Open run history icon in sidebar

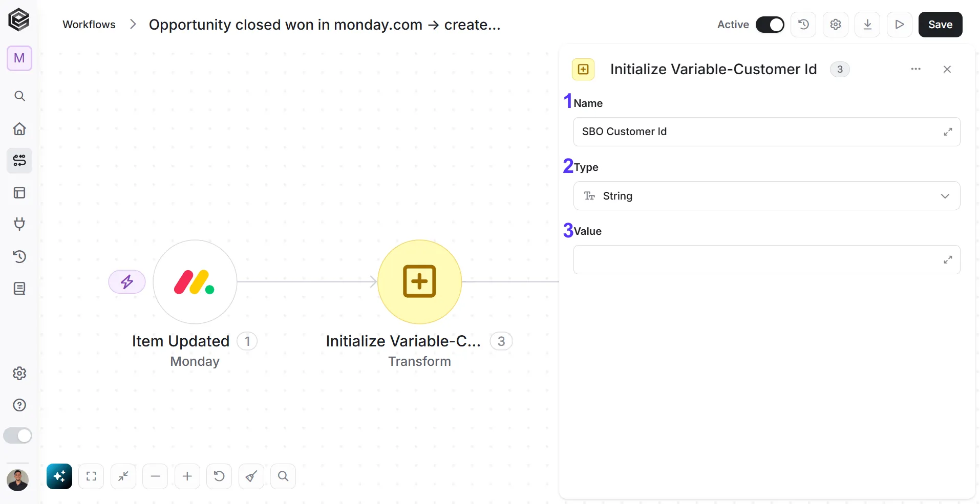(19, 256)
